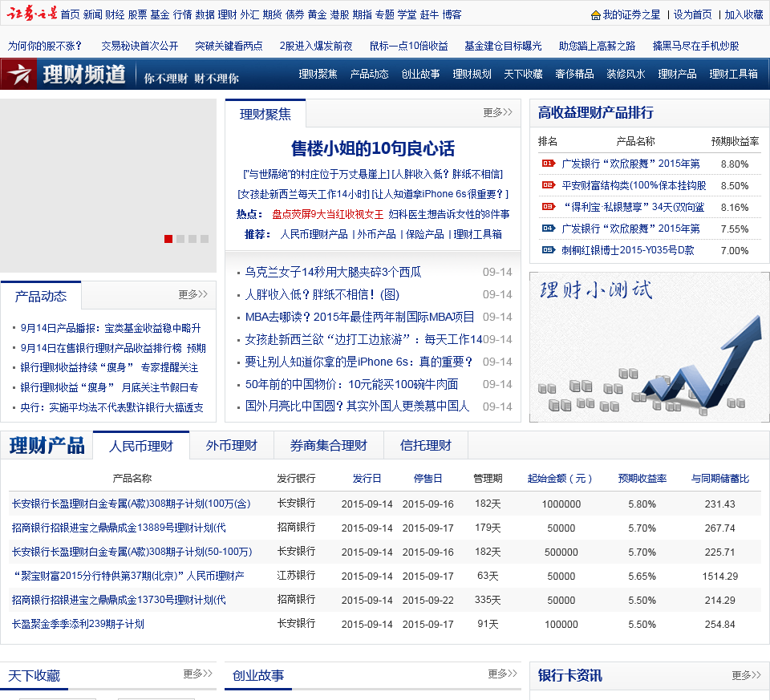The height and width of the screenshot is (700, 770).
Task: Select the fourth carousel indicator dot
Action: pyautogui.click(x=205, y=239)
